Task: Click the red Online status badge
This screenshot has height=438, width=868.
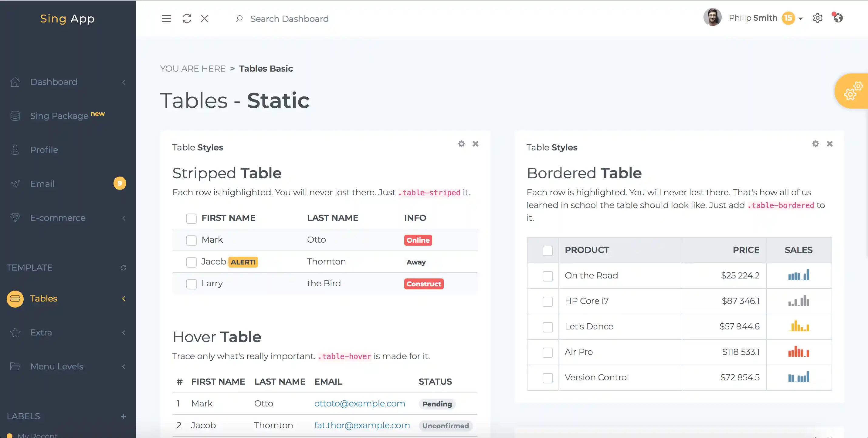Action: (x=418, y=240)
